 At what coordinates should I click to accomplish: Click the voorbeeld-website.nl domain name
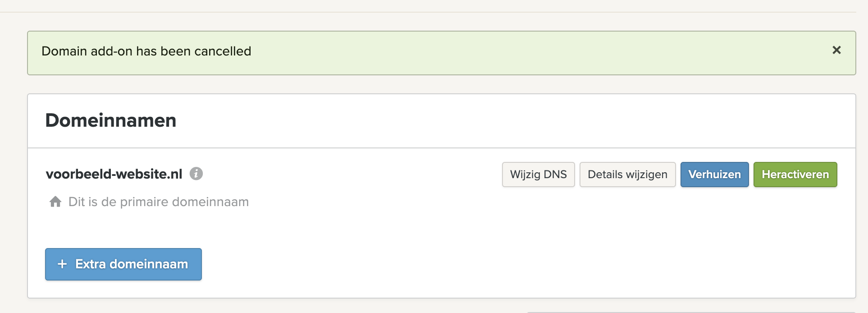pyautogui.click(x=114, y=174)
